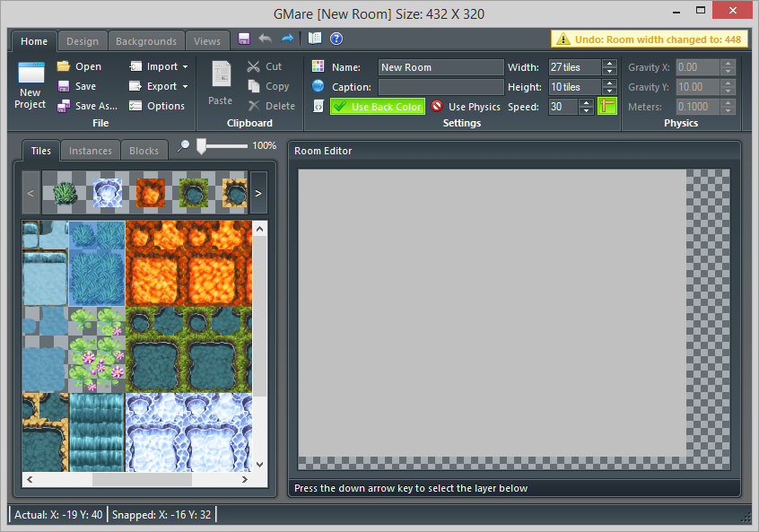Select the lava tileset thumbnail
This screenshot has height=532, width=759.
(x=151, y=193)
